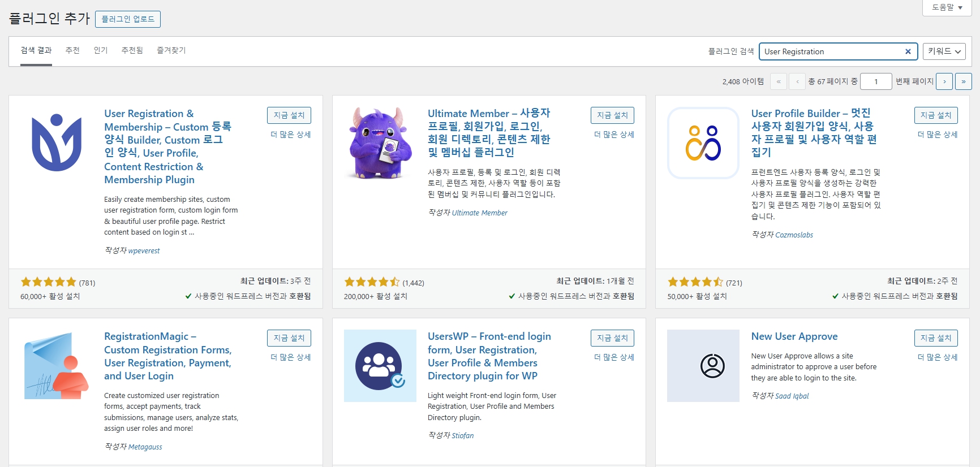Click the 총 67 페이지 중 text
Viewport: 980px width, 467px height.
(x=833, y=81)
